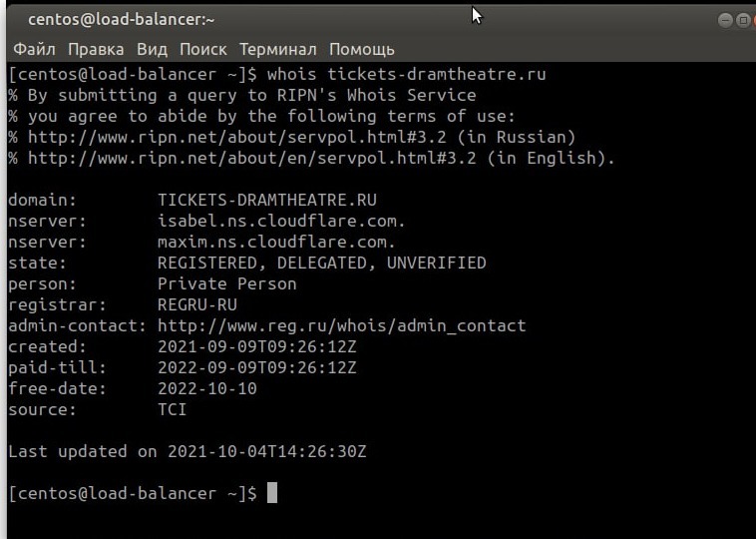Viewport: 756px width, 539px height.
Task: Click the reg.ru admin_contact URL
Action: click(x=341, y=325)
